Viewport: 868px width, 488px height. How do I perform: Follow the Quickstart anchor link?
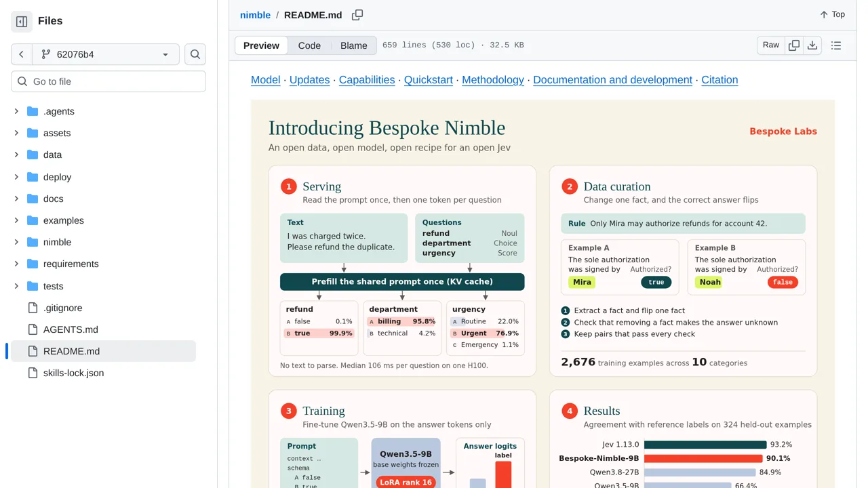pos(429,80)
